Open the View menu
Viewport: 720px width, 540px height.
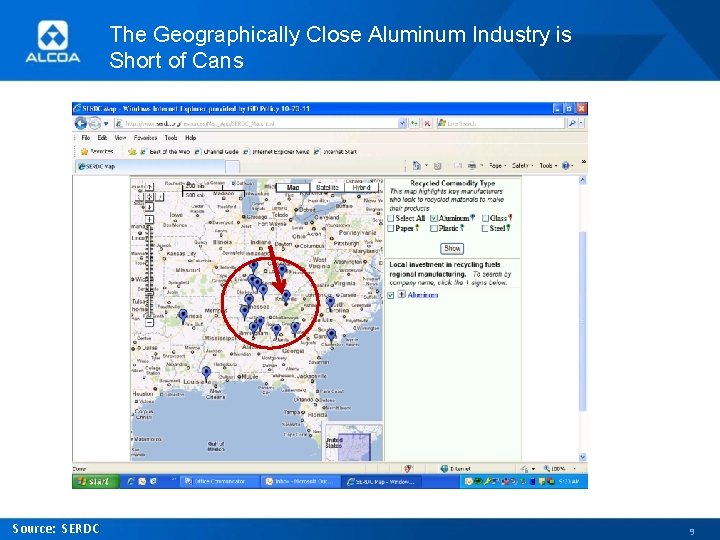(x=120, y=138)
